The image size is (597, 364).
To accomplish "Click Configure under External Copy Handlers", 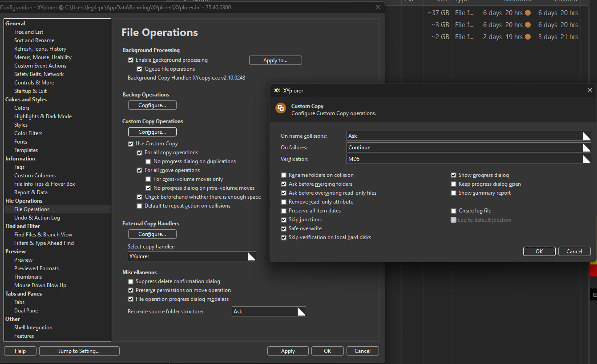I will pyautogui.click(x=152, y=234).
